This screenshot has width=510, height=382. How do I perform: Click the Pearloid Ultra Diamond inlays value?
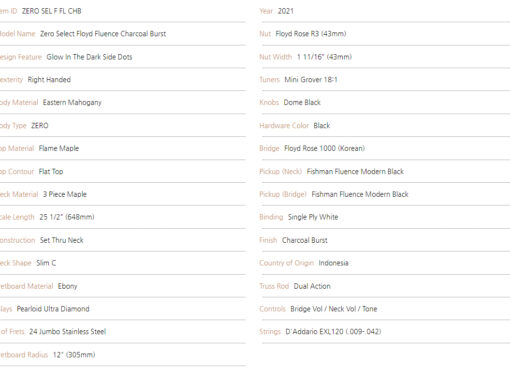coord(53,309)
